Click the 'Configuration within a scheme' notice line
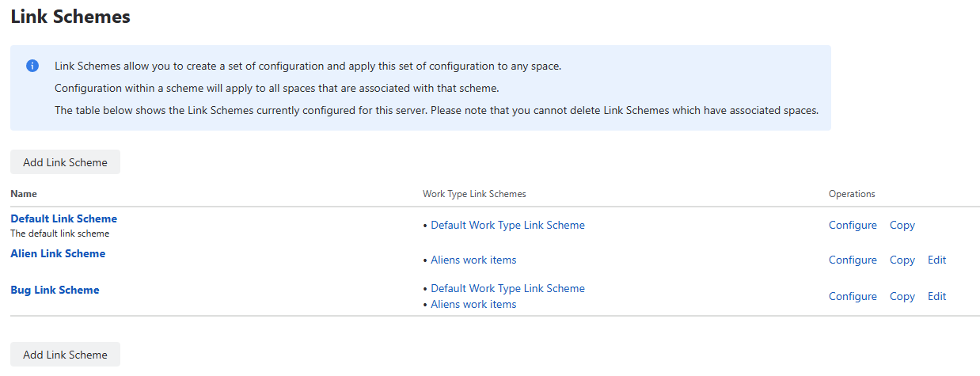Image resolution: width=980 pixels, height=376 pixels. coord(277,88)
